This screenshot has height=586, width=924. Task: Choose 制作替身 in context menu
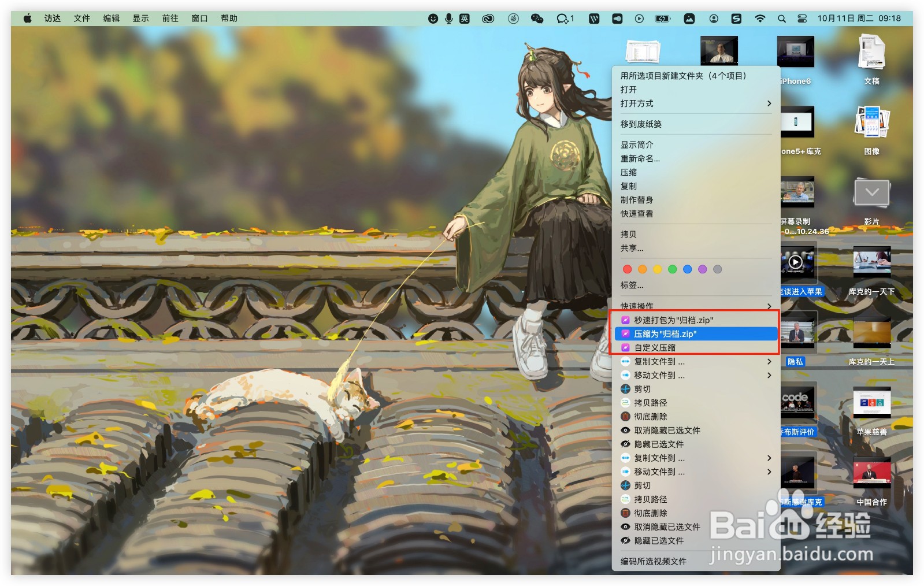coord(696,200)
